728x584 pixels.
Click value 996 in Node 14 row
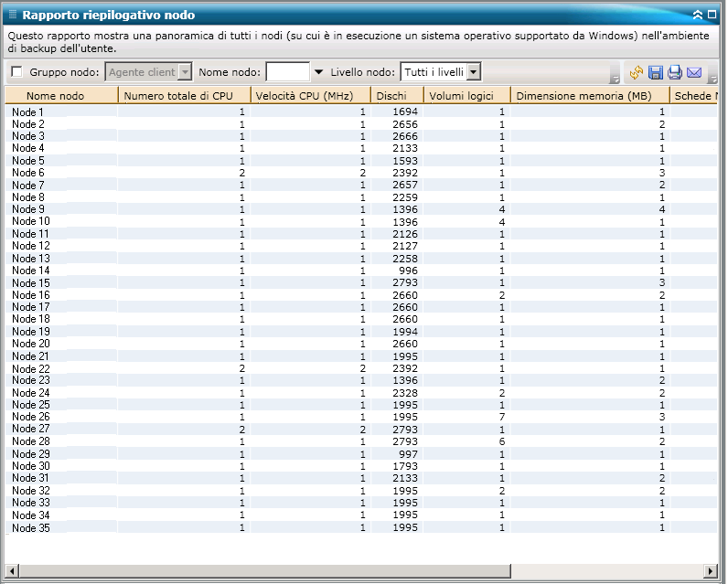point(408,271)
